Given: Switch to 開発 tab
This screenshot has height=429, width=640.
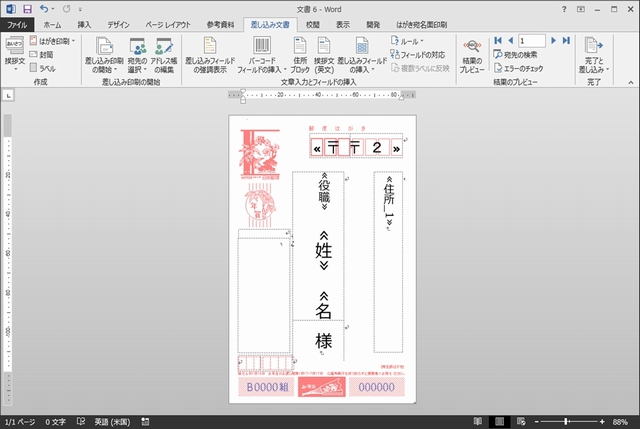Looking at the screenshot, I should pyautogui.click(x=373, y=25).
